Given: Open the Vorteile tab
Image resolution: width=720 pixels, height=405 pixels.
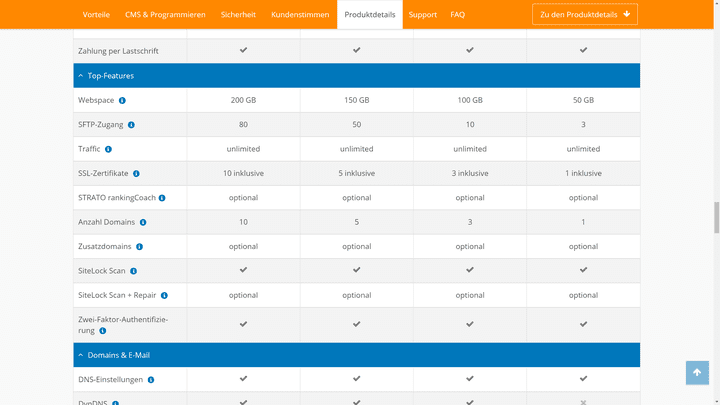Looking at the screenshot, I should [x=96, y=15].
